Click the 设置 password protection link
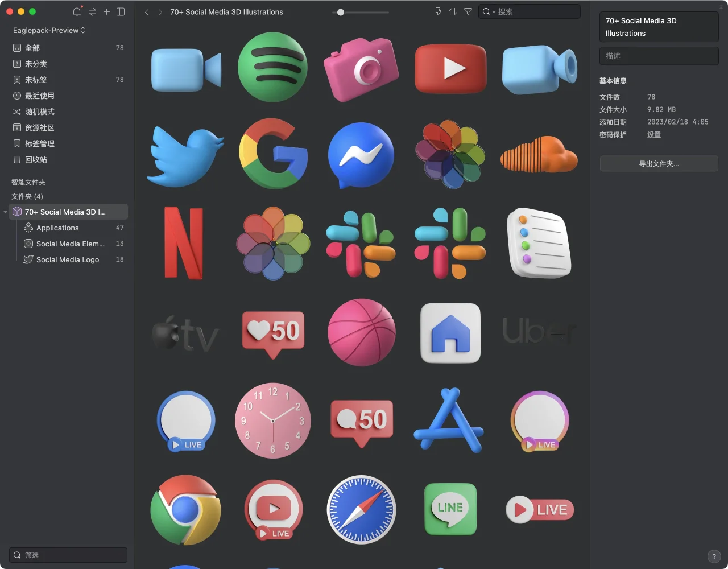The width and height of the screenshot is (728, 569). [x=654, y=135]
